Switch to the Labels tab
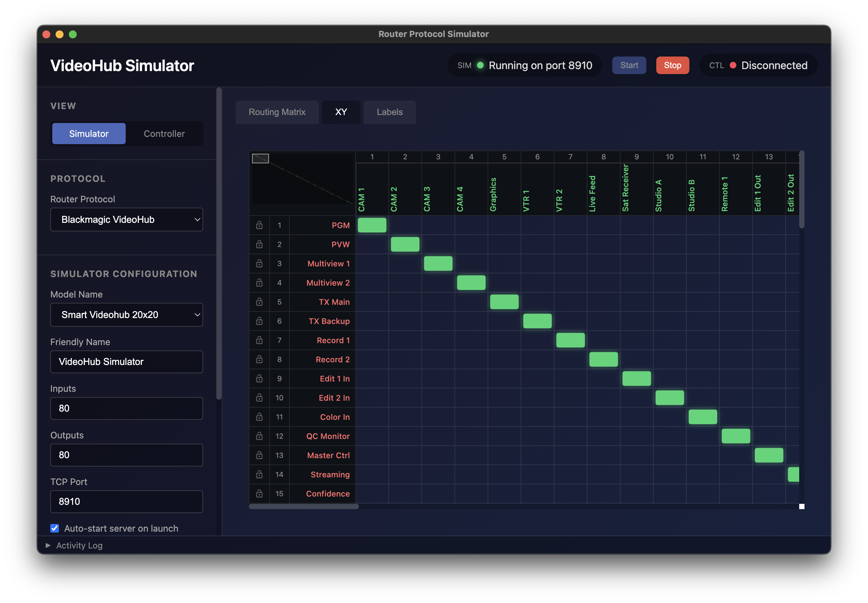This screenshot has width=868, height=603. 390,112
